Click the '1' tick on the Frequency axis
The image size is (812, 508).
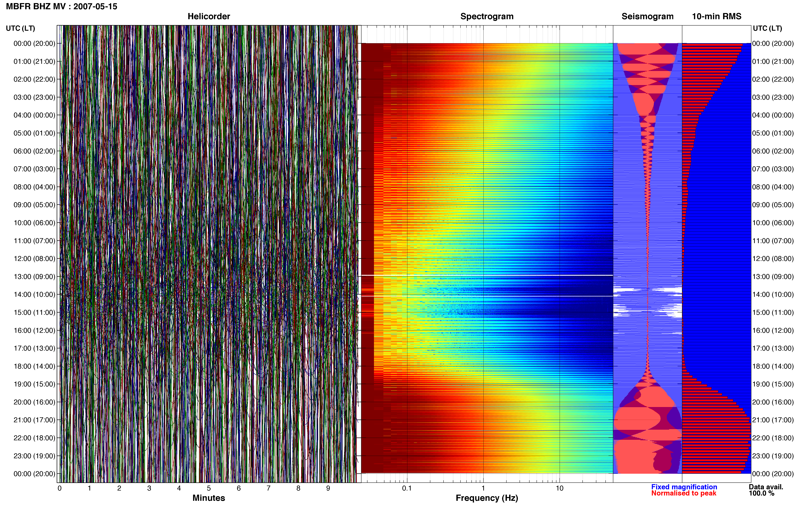[483, 488]
